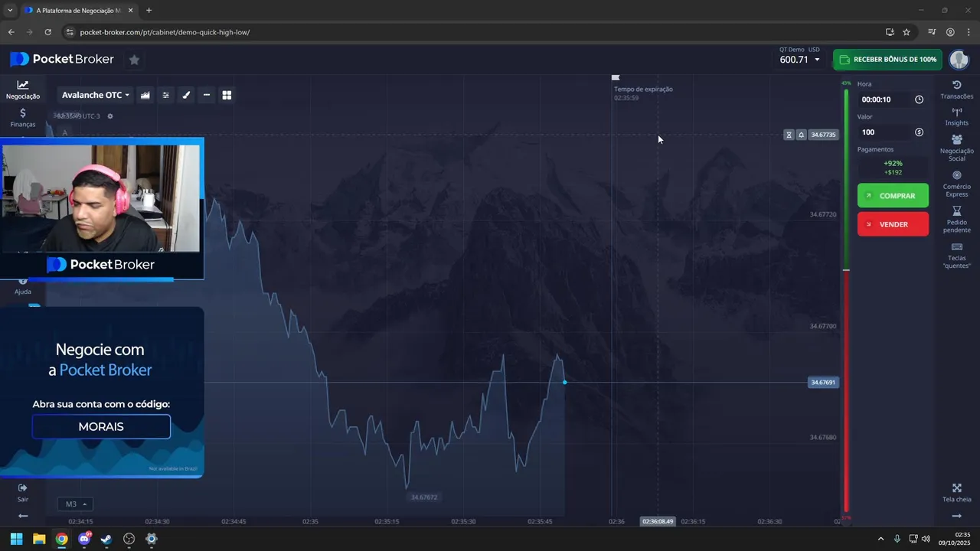Open Negociação Social panel
The image size is (980, 551).
point(956,148)
